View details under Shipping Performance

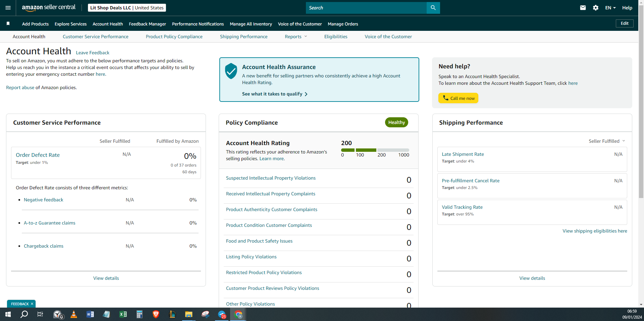(532, 278)
